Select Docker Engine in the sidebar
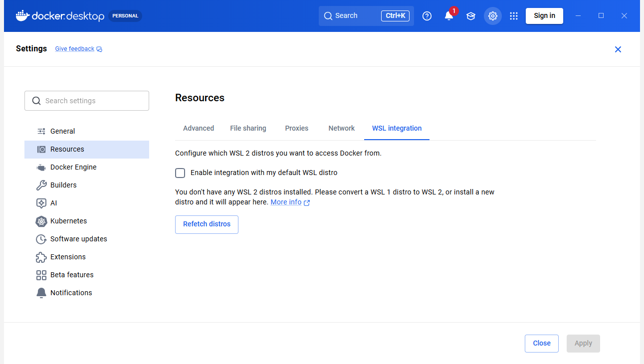Image resolution: width=644 pixels, height=364 pixels. coord(87,167)
